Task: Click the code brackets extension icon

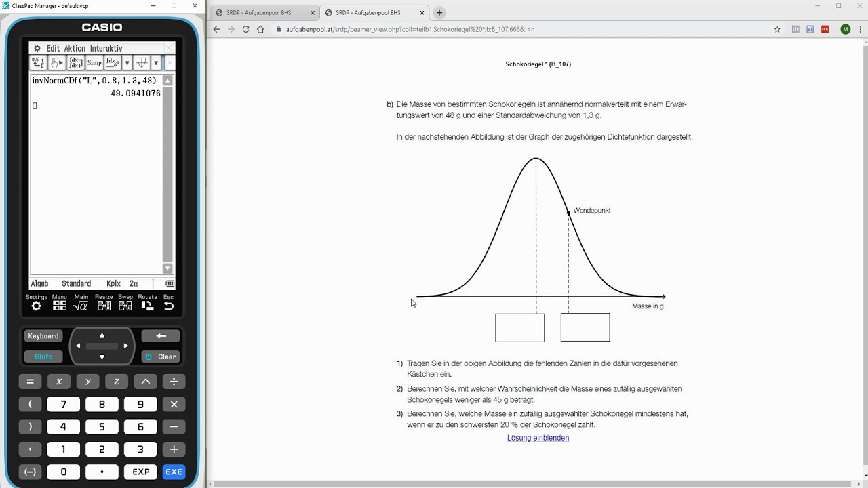Action: [x=795, y=29]
